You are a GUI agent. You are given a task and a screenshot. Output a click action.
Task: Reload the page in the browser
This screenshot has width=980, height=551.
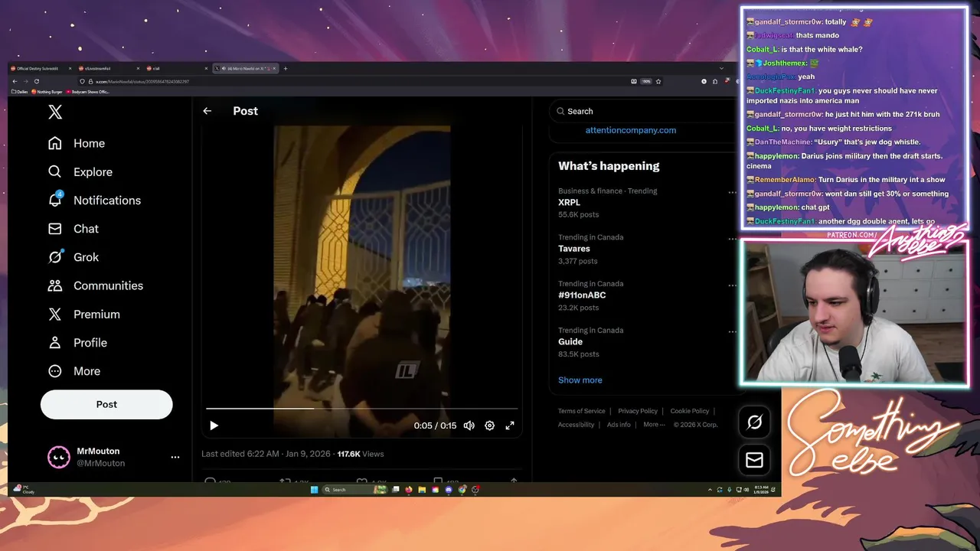(37, 81)
